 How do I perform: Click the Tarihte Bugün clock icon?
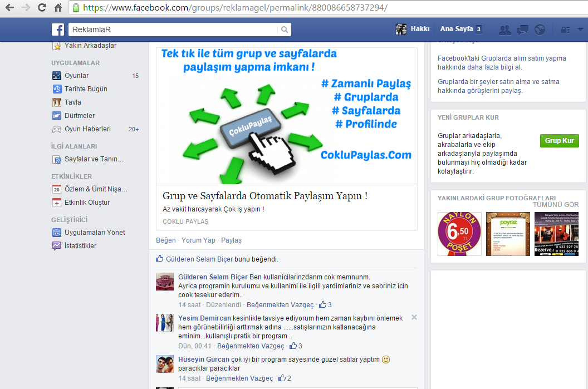(57, 89)
